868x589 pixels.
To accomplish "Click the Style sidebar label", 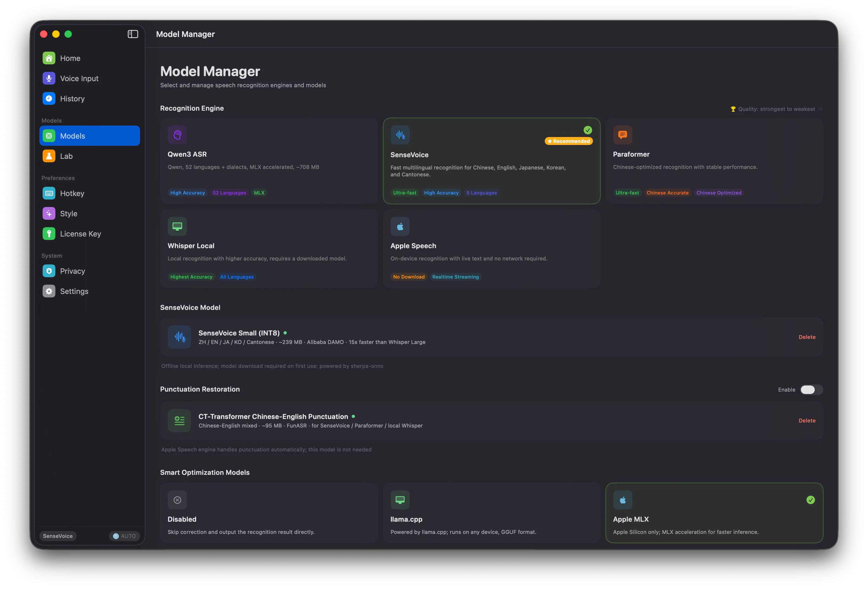I will [69, 214].
